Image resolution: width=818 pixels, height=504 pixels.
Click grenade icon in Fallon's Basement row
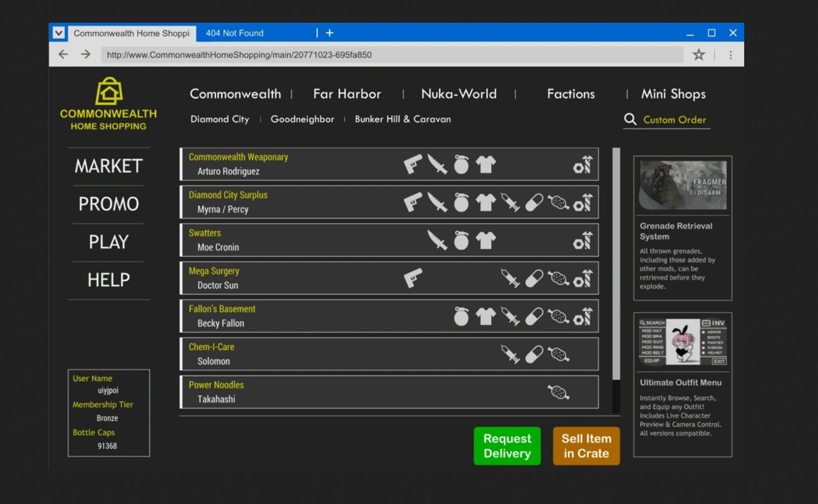click(461, 317)
